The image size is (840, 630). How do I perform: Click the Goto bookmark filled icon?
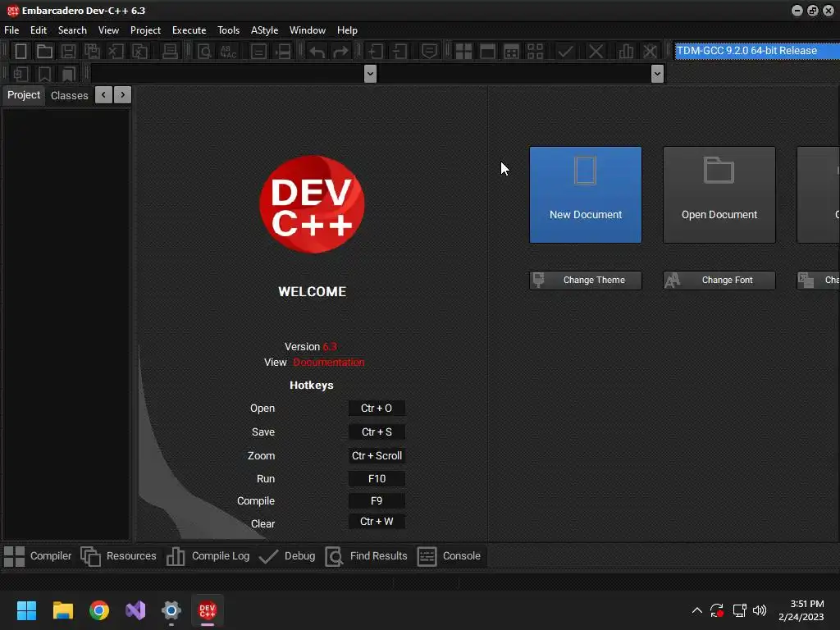[69, 74]
